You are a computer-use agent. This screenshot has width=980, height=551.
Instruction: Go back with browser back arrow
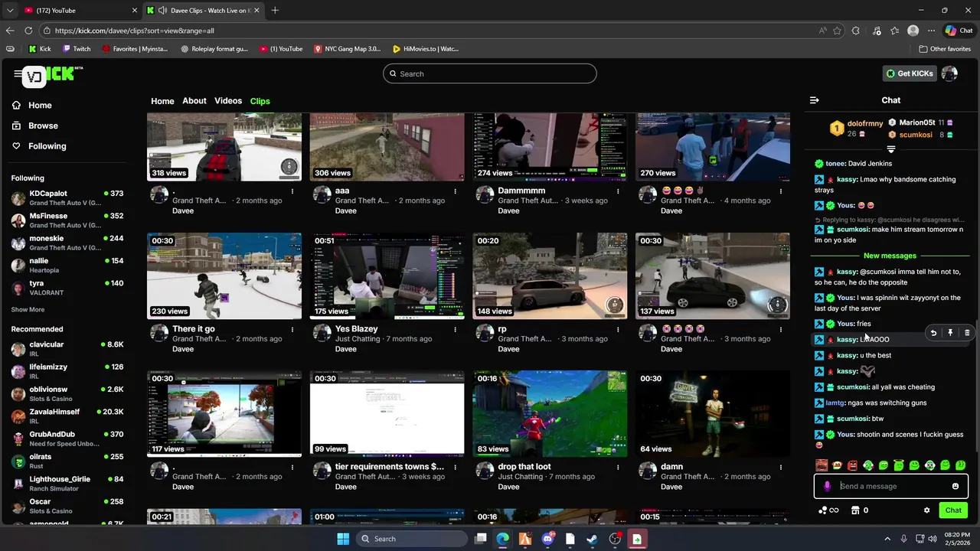point(10,31)
